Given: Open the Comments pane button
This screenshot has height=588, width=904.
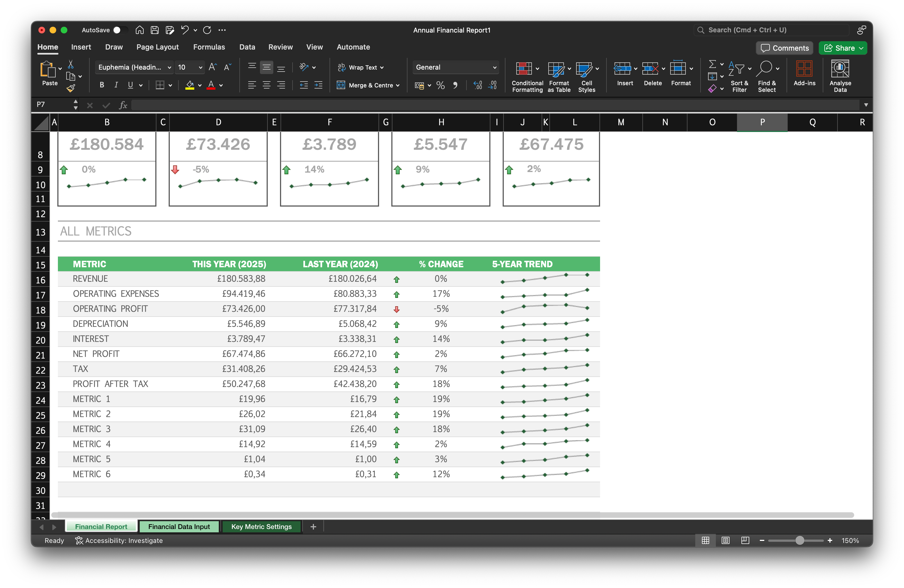Looking at the screenshot, I should coord(784,48).
